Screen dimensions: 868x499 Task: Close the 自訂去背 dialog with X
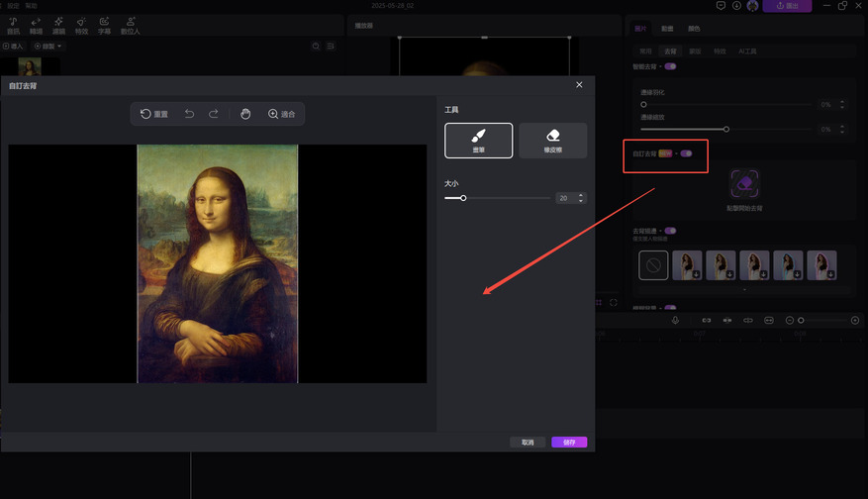point(579,85)
